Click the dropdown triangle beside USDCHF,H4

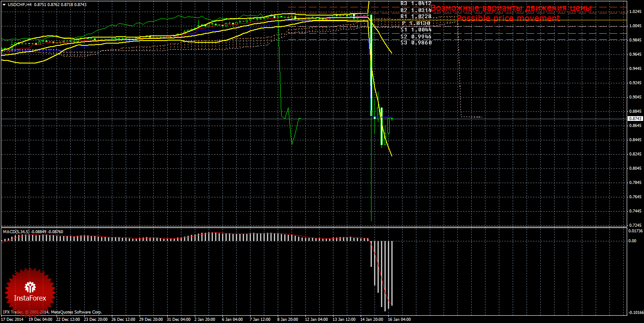(x=4, y=4)
